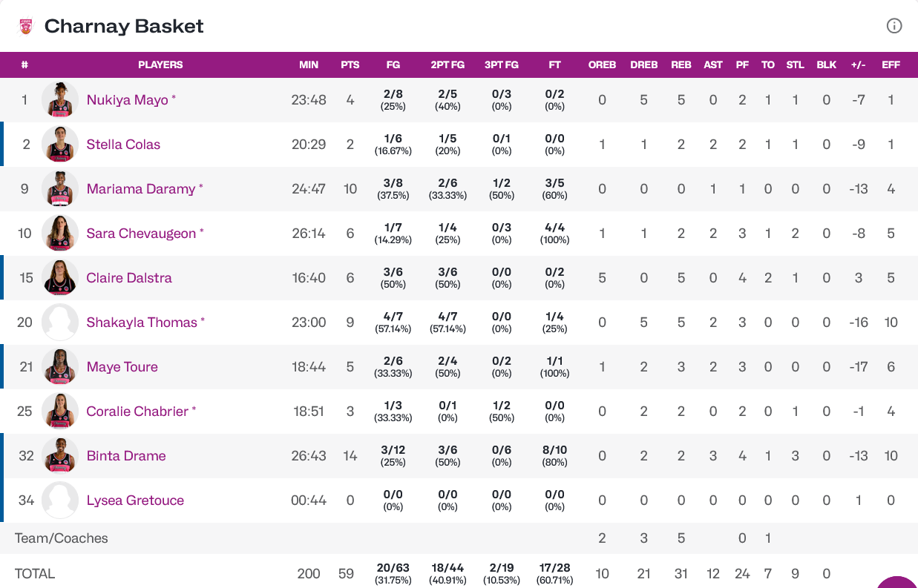Click Claire Dalstra's player photo
This screenshot has width=918, height=588.
point(60,278)
